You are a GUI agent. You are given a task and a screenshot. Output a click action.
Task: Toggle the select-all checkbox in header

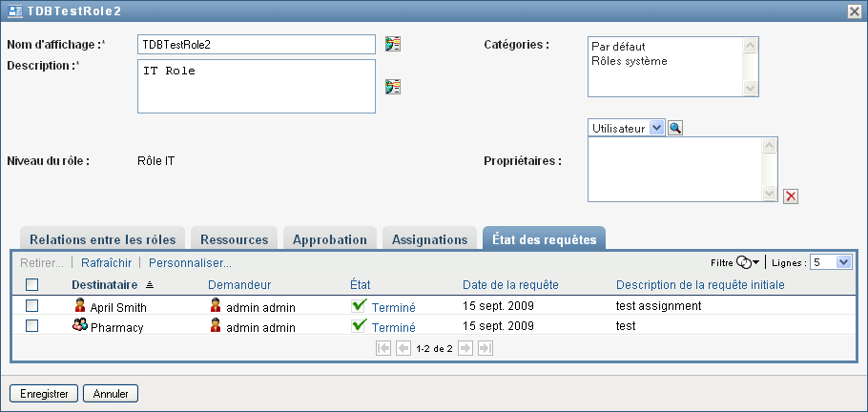pyautogui.click(x=32, y=284)
